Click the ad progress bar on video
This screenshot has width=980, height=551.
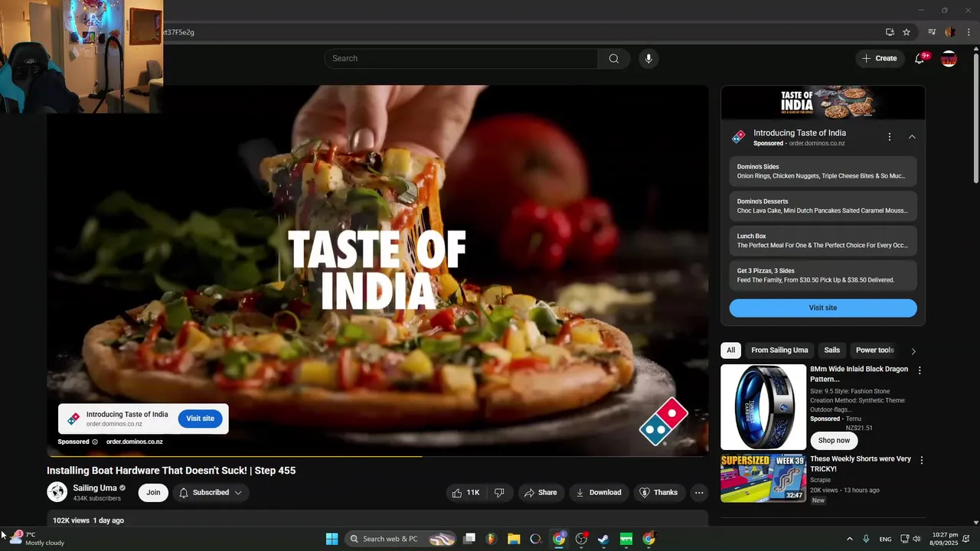pyautogui.click(x=377, y=456)
